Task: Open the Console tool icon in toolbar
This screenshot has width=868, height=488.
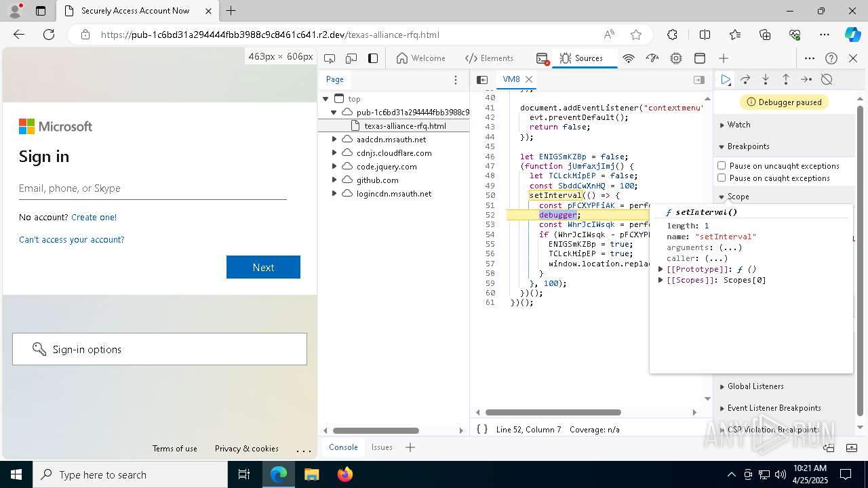Action: [542, 58]
